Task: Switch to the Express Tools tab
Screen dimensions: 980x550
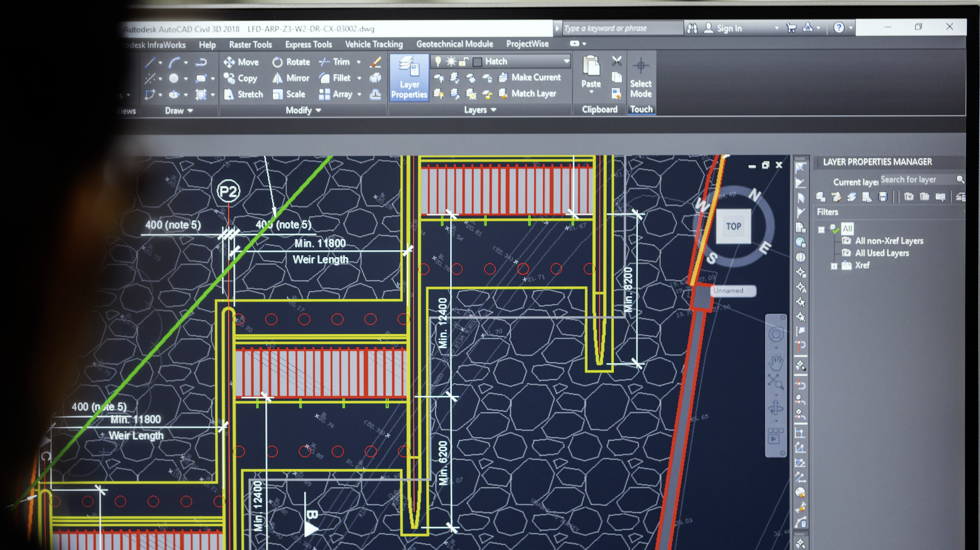Action: pos(309,45)
